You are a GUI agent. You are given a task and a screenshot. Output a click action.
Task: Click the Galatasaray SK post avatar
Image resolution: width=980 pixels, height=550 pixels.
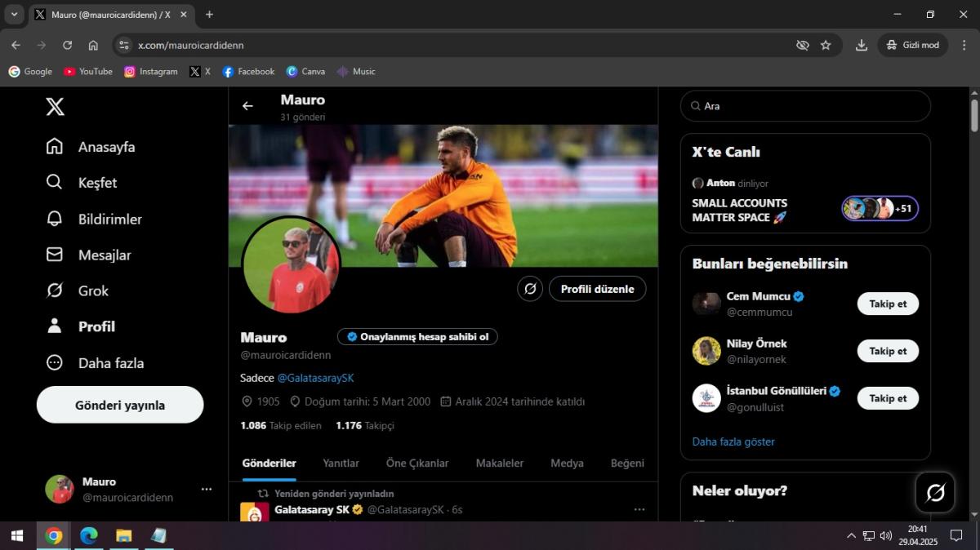pos(254,512)
